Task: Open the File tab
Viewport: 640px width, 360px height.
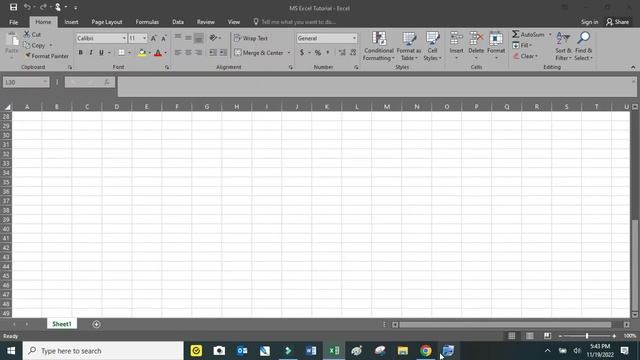Action: pos(13,22)
